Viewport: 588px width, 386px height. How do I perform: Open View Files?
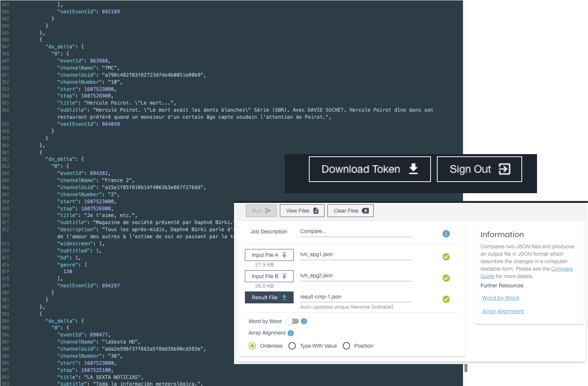click(302, 211)
